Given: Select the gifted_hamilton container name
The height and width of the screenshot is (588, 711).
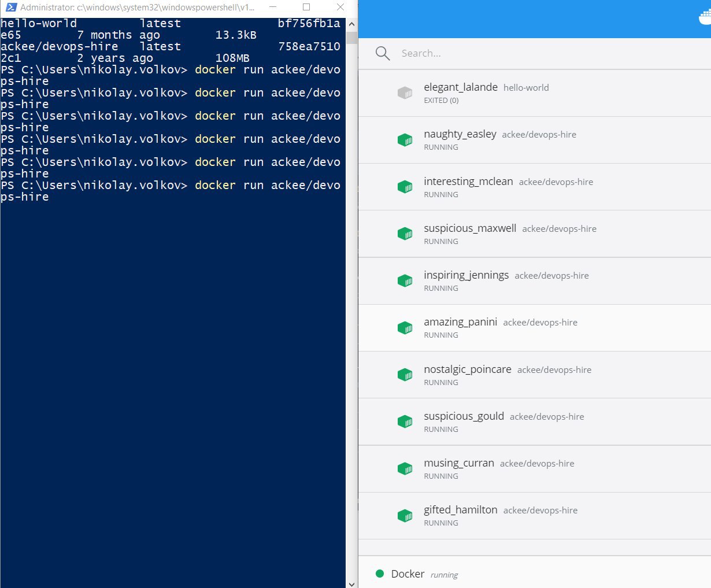Looking at the screenshot, I should click(461, 510).
